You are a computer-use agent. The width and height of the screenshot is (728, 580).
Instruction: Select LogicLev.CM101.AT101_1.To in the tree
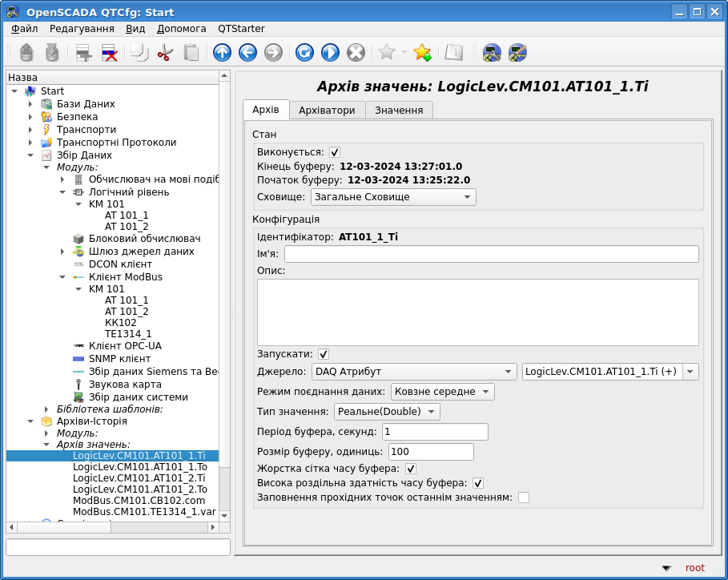[139, 467]
